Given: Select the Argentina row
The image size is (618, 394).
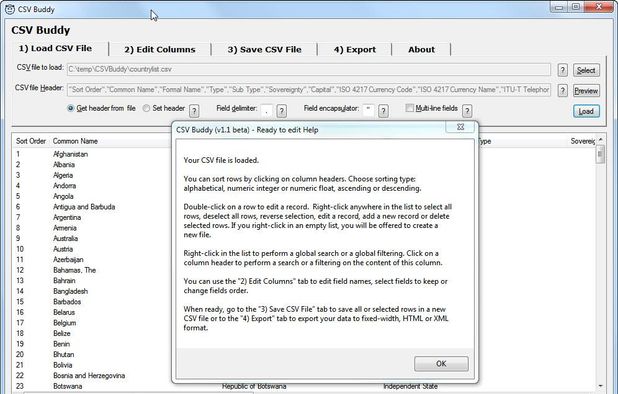Looking at the screenshot, I should (x=67, y=217).
